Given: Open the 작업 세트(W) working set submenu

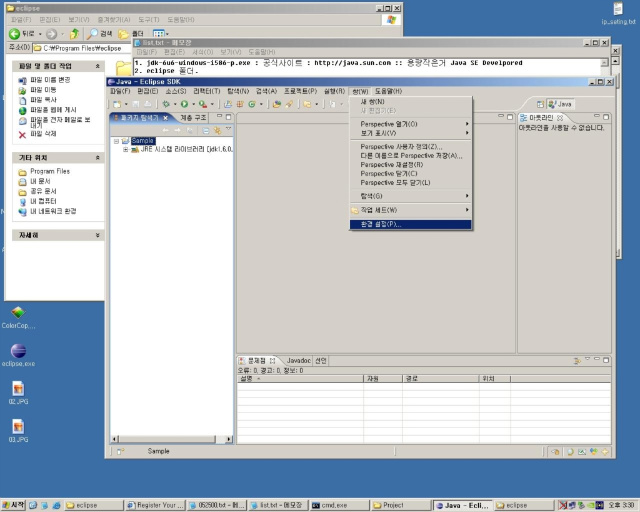Looking at the screenshot, I should point(411,210).
